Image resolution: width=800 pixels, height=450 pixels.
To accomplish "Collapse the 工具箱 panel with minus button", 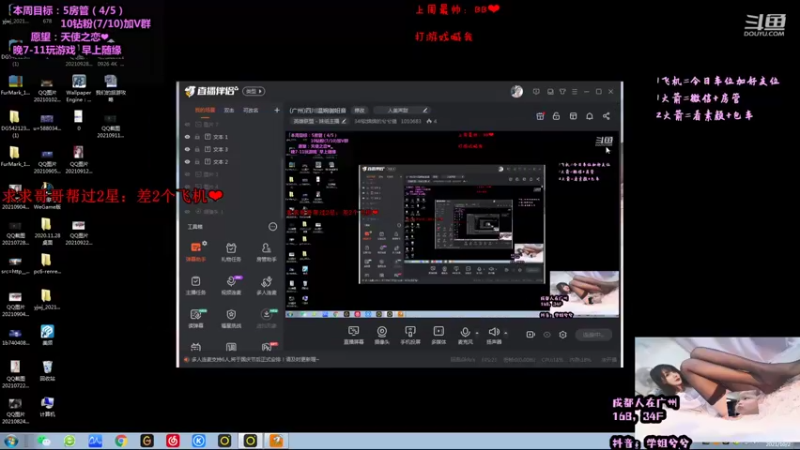I will [273, 227].
